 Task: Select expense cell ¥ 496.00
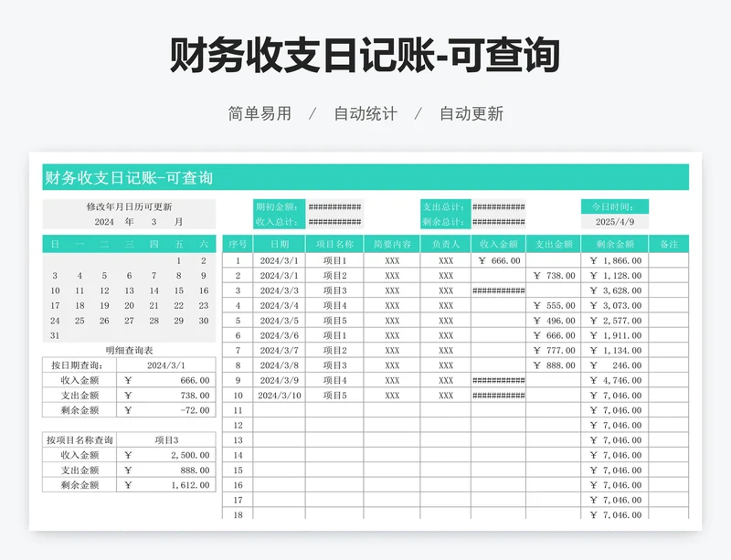[x=554, y=321]
